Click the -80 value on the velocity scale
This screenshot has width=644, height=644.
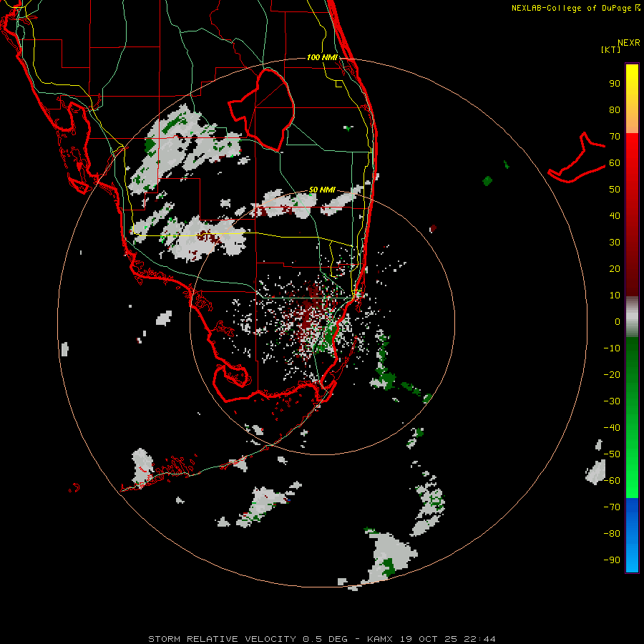(x=612, y=534)
